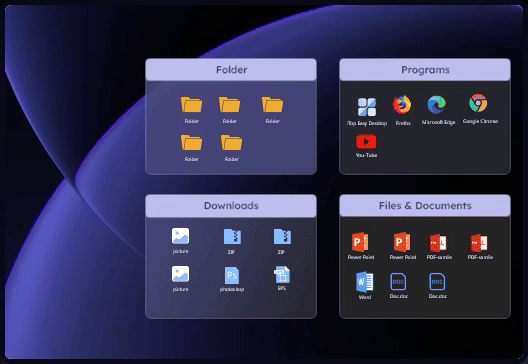Open the first folder in Folder box's bottom row
Screen dimensions: 528x364
coord(191,142)
